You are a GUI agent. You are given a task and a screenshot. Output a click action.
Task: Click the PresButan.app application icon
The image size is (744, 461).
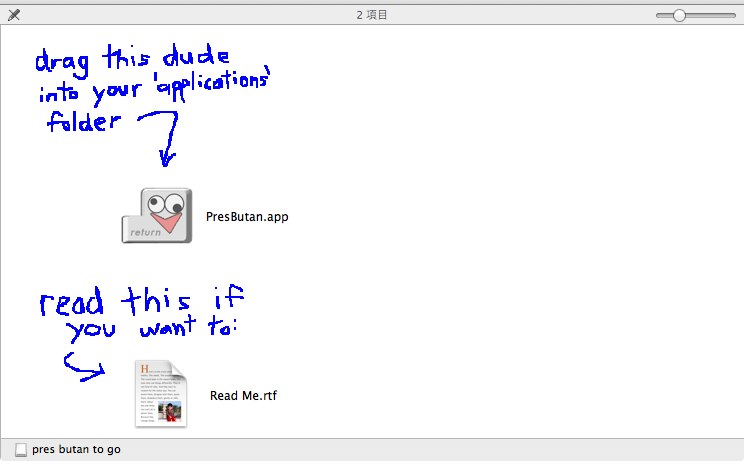pos(157,215)
